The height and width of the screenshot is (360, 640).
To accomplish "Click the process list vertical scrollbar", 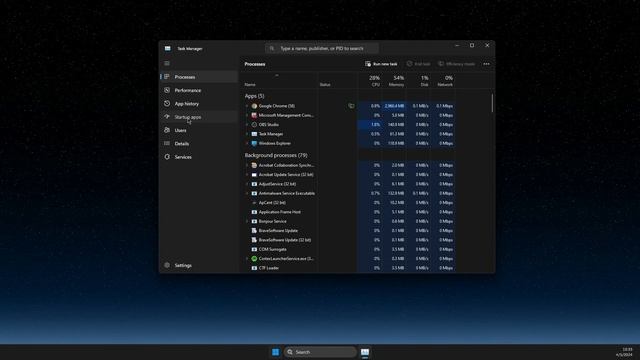I will [492, 103].
